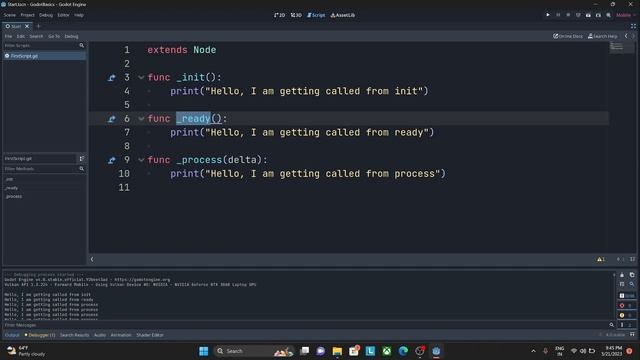
Task: Open the Debugger bottom panel tab
Action: [x=40, y=335]
